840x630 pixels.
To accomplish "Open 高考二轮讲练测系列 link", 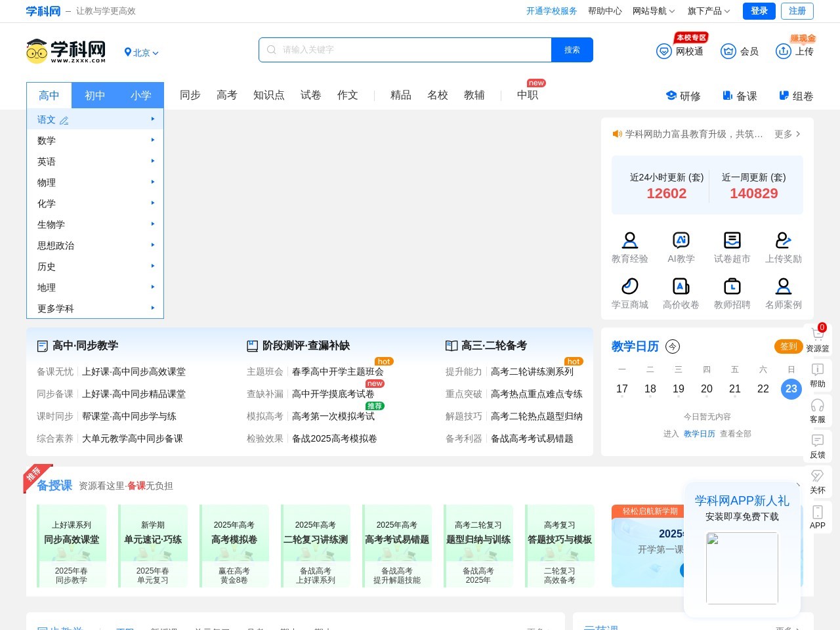I will coord(532,371).
